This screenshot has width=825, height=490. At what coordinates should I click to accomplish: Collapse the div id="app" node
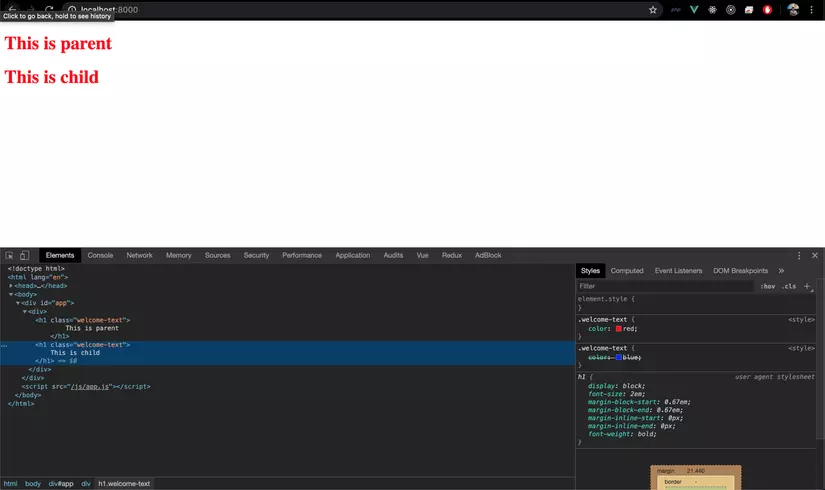click(x=17, y=303)
